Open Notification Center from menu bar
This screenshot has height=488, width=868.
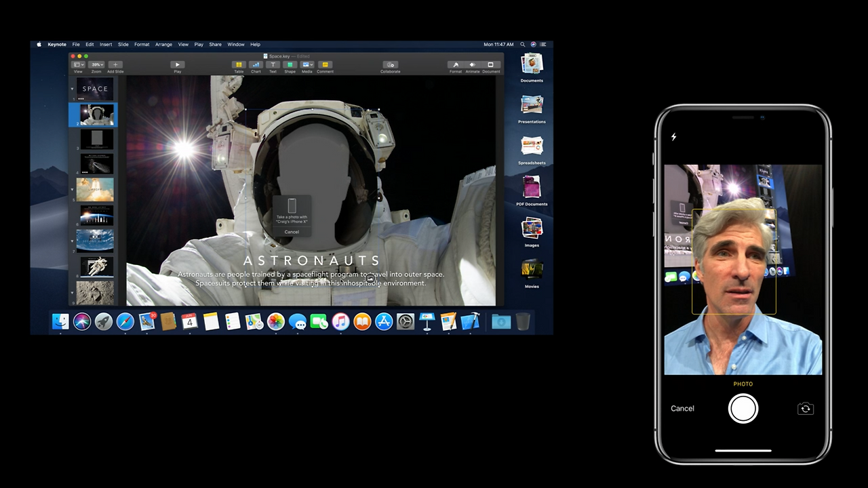click(543, 45)
